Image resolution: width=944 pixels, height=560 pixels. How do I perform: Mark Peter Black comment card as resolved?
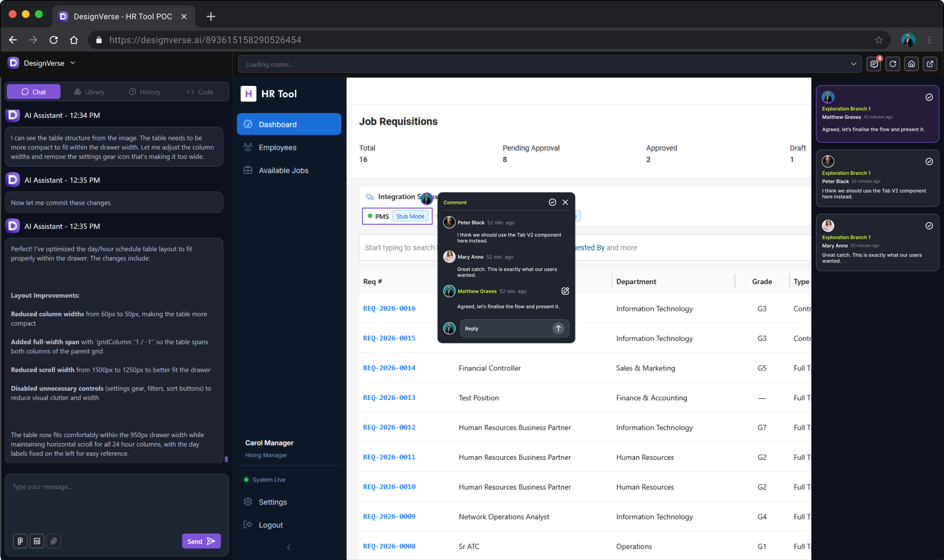pos(929,162)
